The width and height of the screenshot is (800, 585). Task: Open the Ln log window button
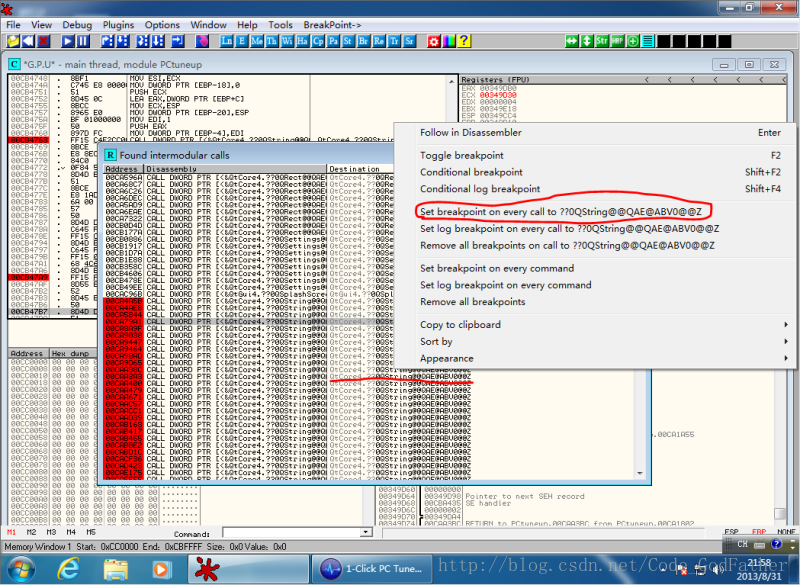coord(227,41)
